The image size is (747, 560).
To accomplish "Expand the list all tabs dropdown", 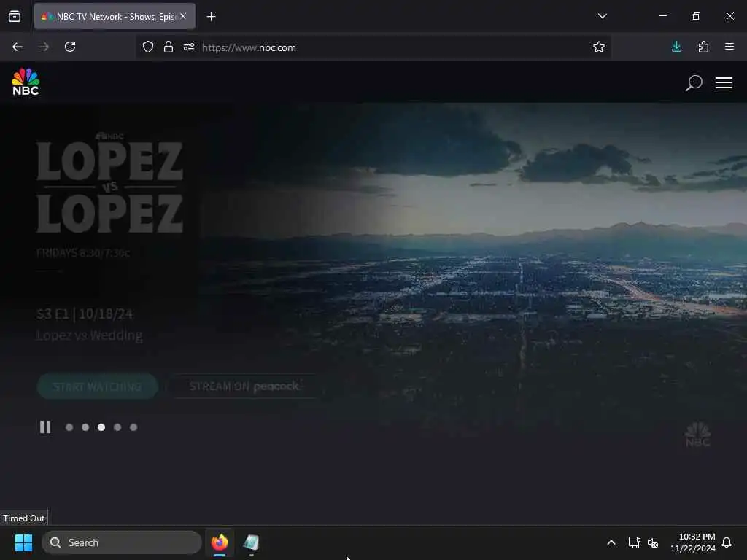I will click(x=603, y=16).
